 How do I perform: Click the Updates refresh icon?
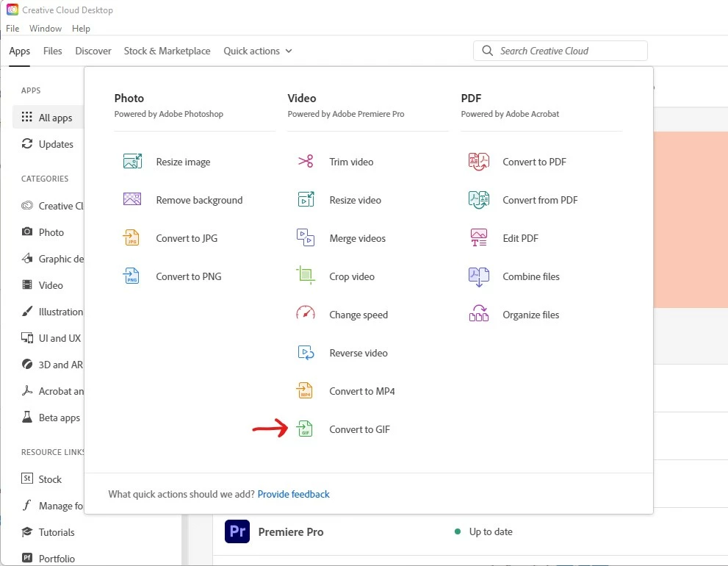(x=27, y=143)
